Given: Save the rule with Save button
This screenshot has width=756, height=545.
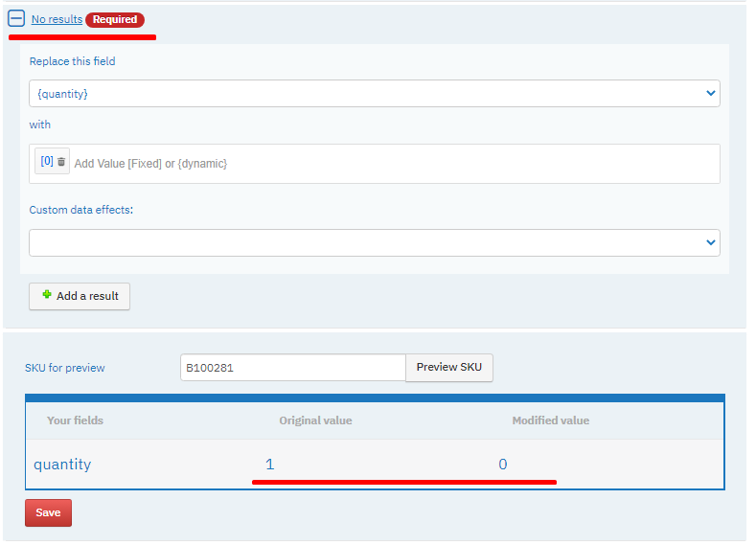Looking at the screenshot, I should pos(48,512).
